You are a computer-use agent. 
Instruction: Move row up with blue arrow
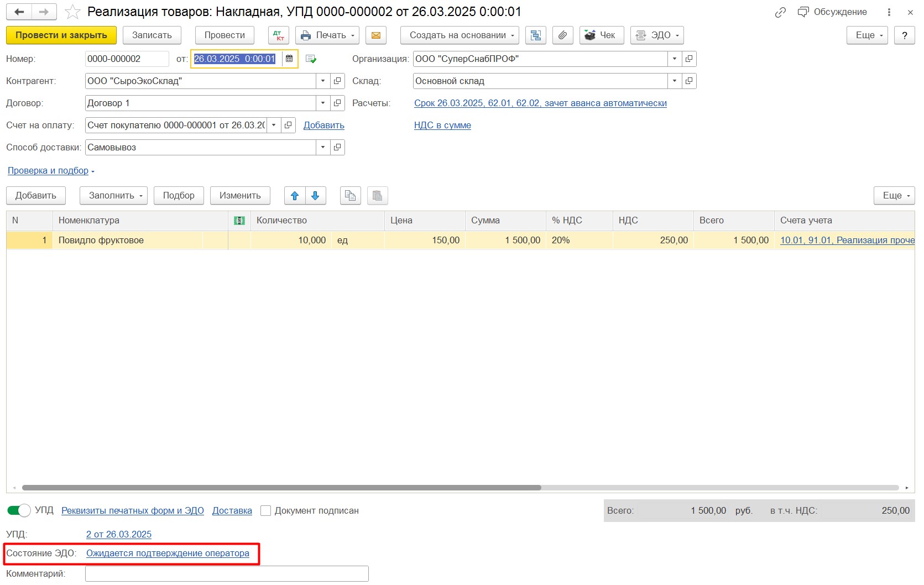[x=295, y=196]
